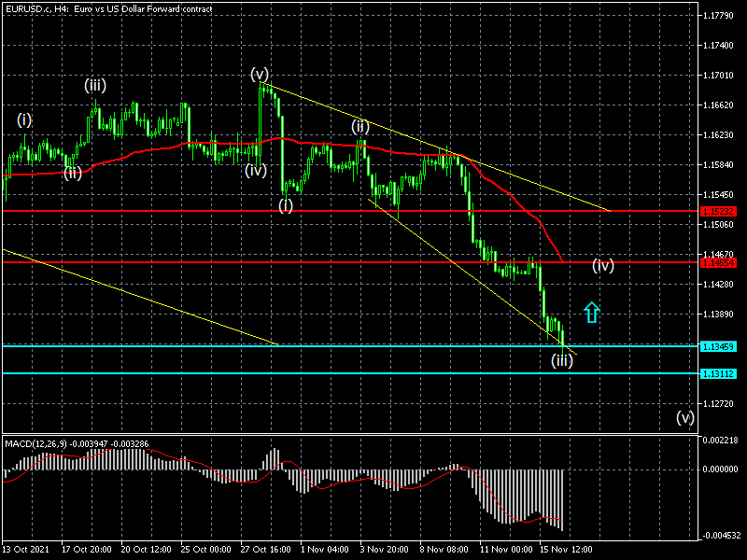747x560 pixels.
Task: Click the 8 Nov 08:00 time label
Action: [x=445, y=552]
